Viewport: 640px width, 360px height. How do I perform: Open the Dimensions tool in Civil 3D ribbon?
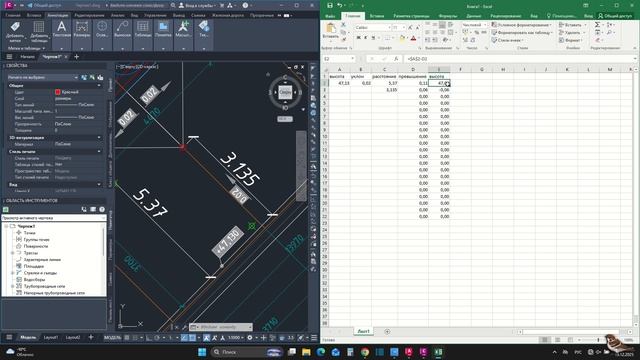pyautogui.click(x=82, y=27)
